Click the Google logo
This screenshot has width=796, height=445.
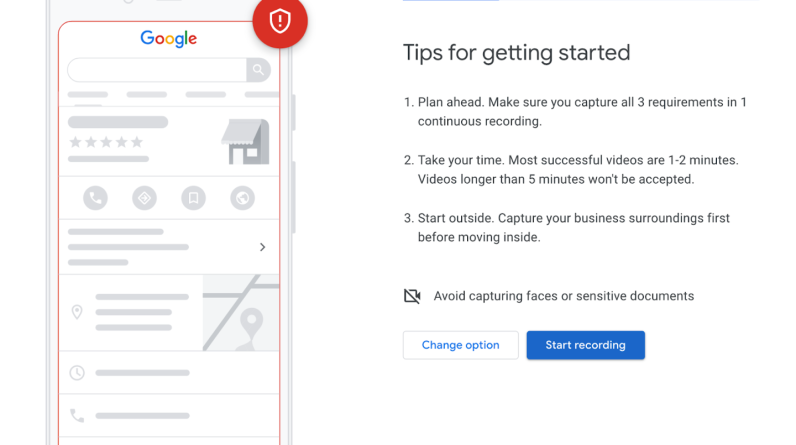168,39
